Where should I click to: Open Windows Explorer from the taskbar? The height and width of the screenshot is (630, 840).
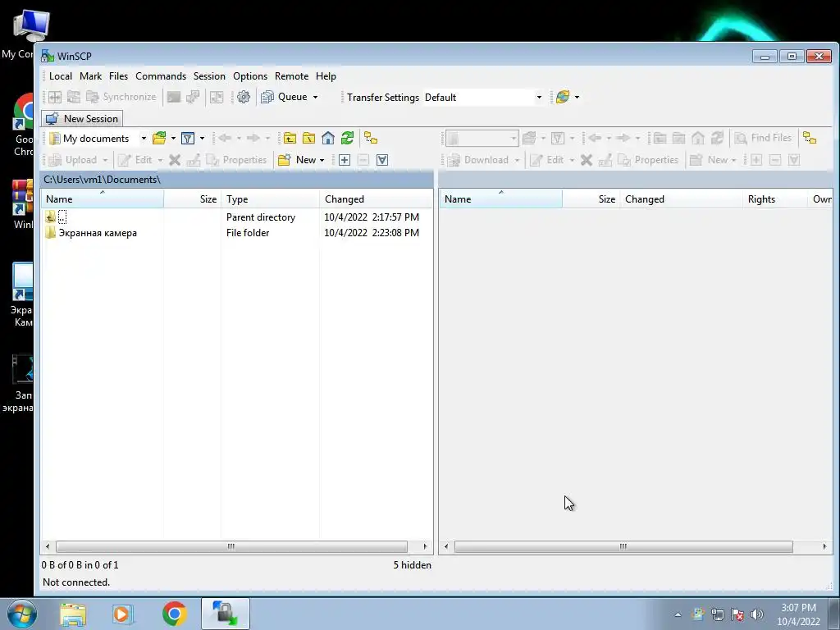[x=73, y=614]
